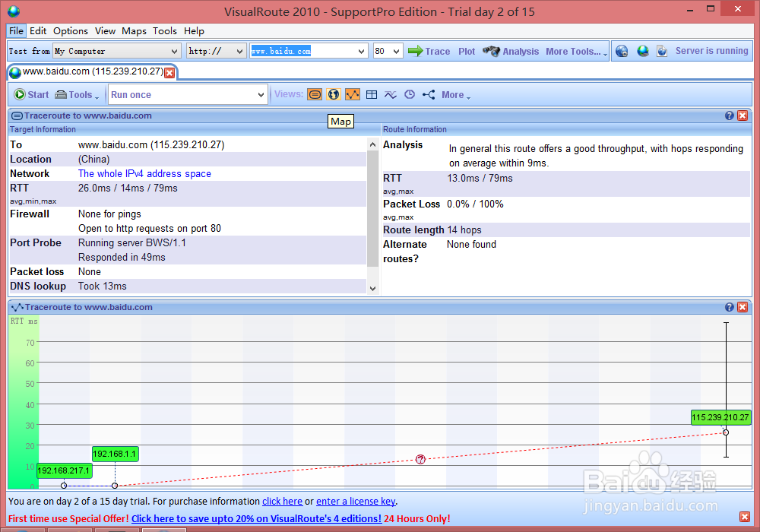Screen dimensions: 760x532
Task: Close the www.baidu.com trace tab
Action: [169, 73]
